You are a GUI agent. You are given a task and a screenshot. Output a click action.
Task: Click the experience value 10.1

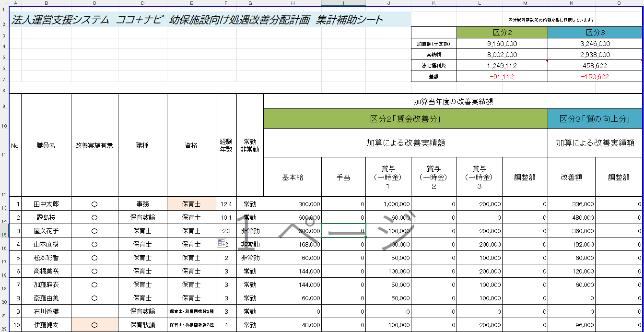[226, 217]
